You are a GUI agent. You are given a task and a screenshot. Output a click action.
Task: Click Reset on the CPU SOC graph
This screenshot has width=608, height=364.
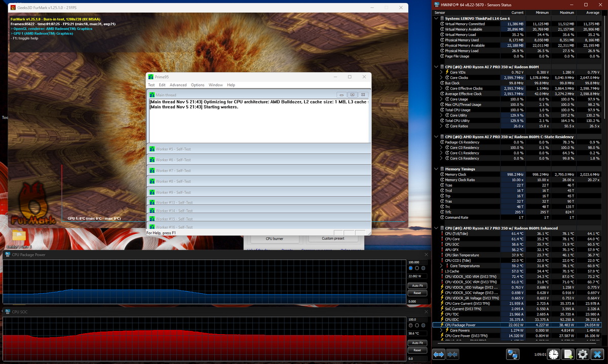pos(417,350)
